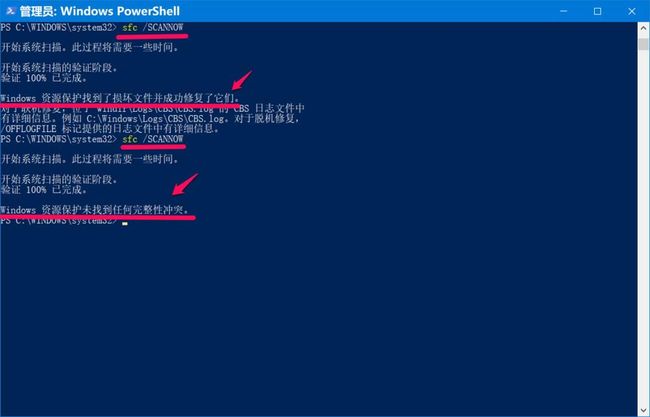Open the PowerShell system menu icon
Screen dimensions: 650x417
(x=10, y=11)
